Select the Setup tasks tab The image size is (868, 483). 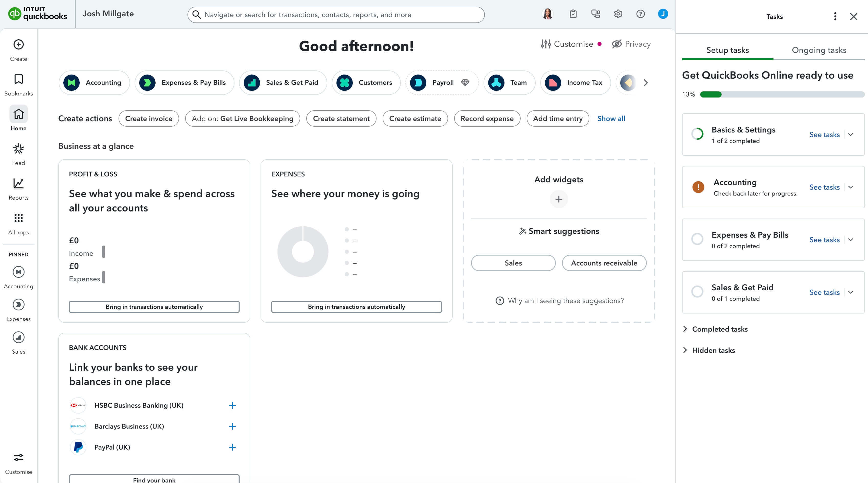(728, 50)
